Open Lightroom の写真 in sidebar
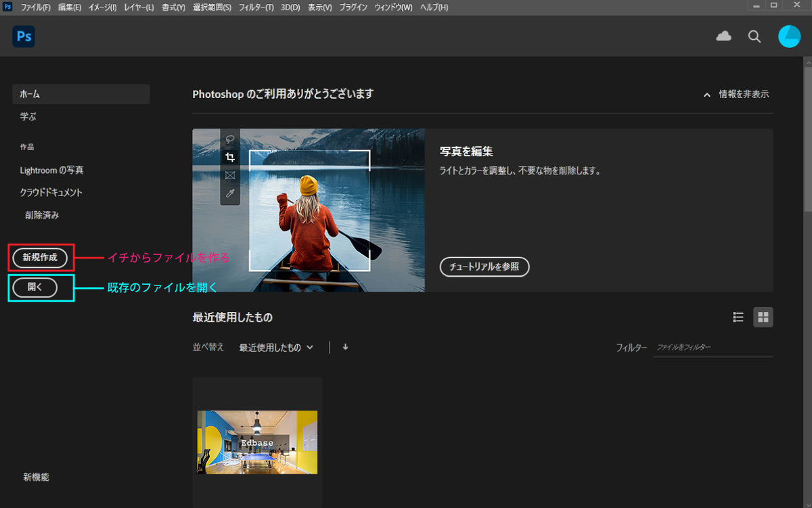The width and height of the screenshot is (812, 508). point(52,170)
